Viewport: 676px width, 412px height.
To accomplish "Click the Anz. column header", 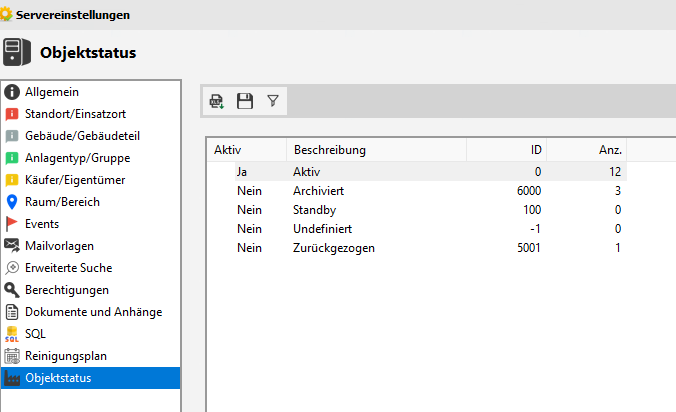I will coord(610,150).
